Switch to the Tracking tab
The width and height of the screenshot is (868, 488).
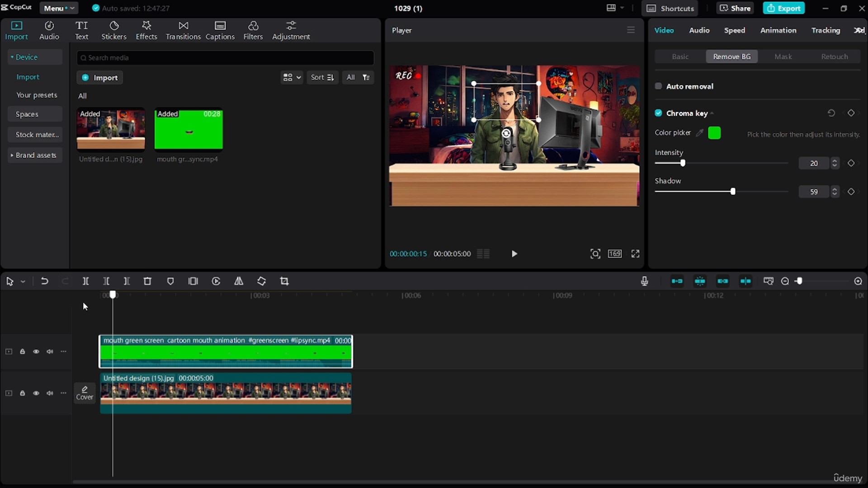[x=826, y=30]
